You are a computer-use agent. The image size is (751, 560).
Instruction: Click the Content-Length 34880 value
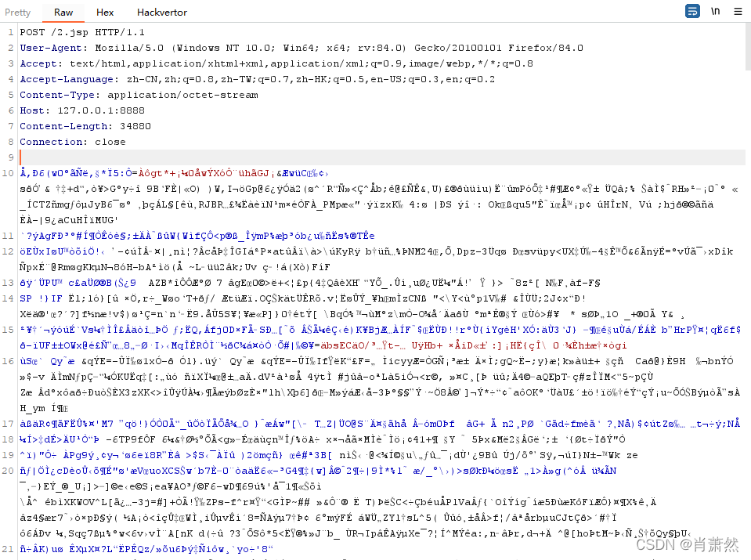tap(135, 126)
